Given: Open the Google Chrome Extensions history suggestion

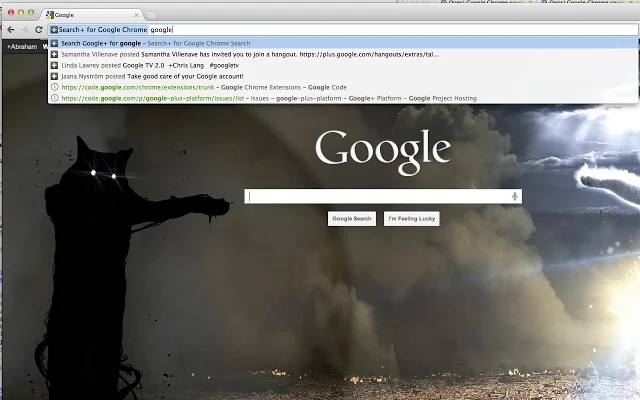Looking at the screenshot, I should (x=343, y=87).
